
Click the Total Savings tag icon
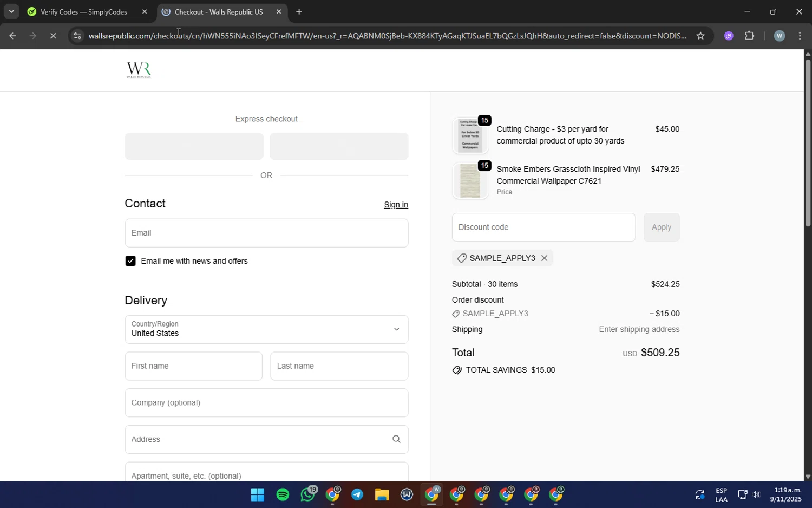click(457, 370)
